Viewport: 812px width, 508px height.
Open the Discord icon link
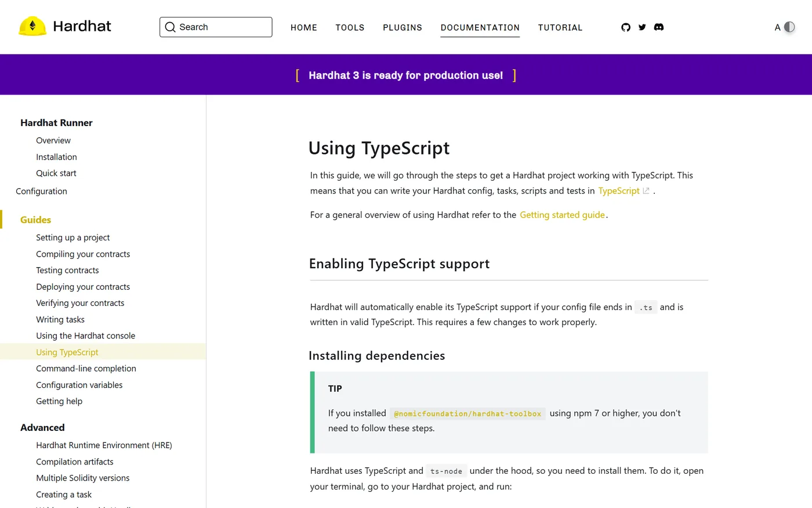coord(659,27)
